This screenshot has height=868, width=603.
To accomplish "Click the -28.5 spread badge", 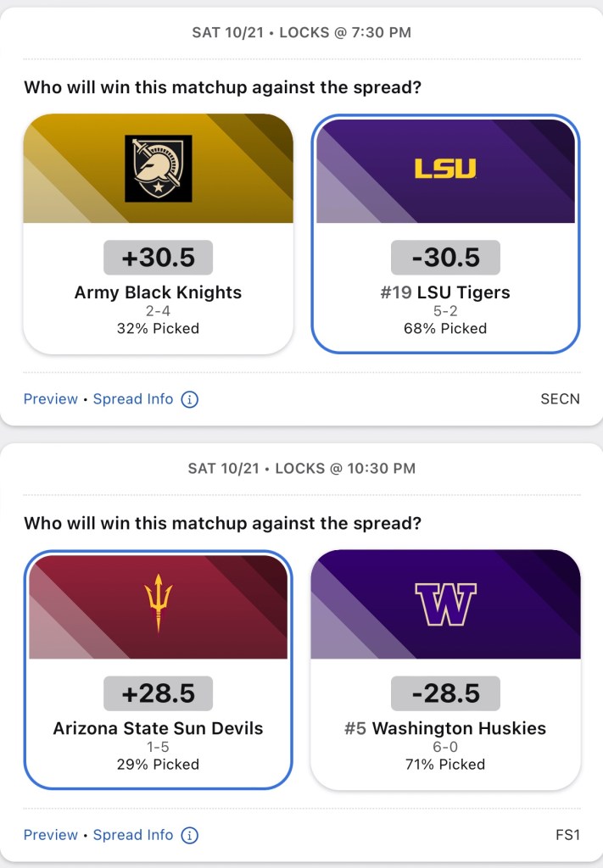I will (445, 693).
